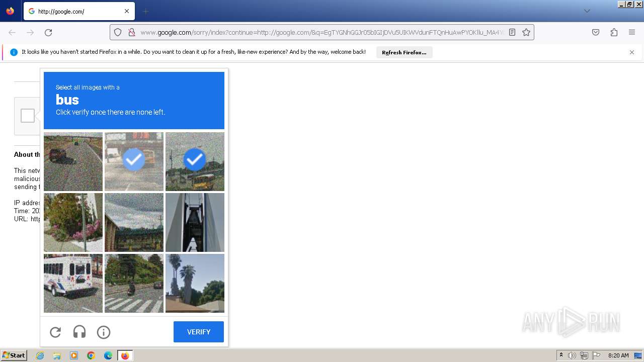Open media player taskbar icon

[x=74, y=355]
